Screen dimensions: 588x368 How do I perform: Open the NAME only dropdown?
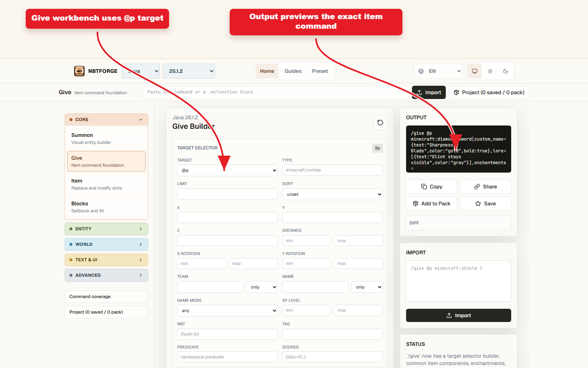pyautogui.click(x=367, y=287)
